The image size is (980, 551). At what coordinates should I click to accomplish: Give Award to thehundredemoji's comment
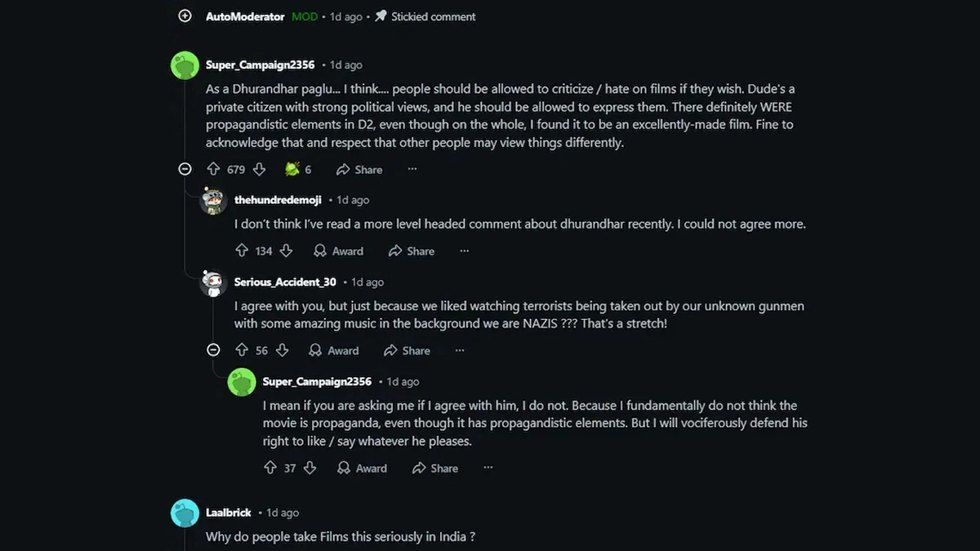[x=338, y=251]
